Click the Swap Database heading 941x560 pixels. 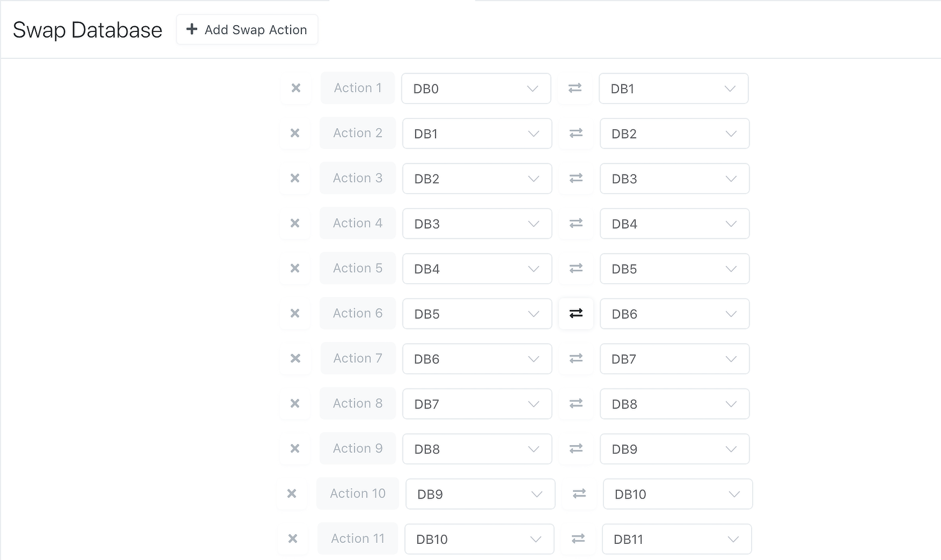coord(87,30)
